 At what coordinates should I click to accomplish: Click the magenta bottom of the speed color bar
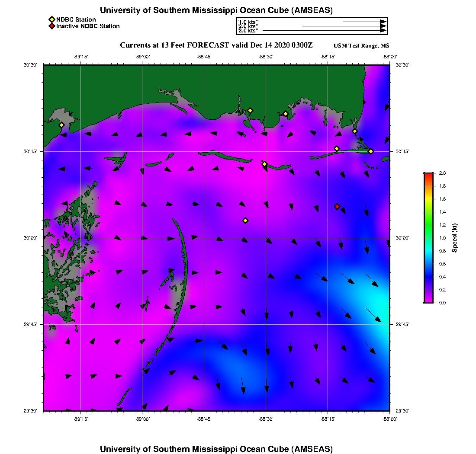(428, 301)
